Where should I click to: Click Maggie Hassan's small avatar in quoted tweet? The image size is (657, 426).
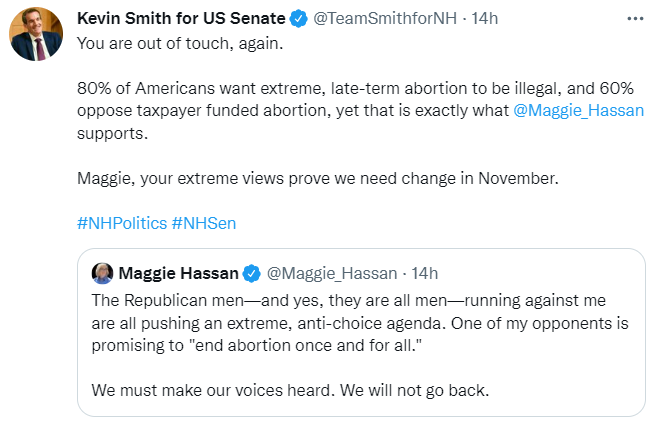pos(102,274)
